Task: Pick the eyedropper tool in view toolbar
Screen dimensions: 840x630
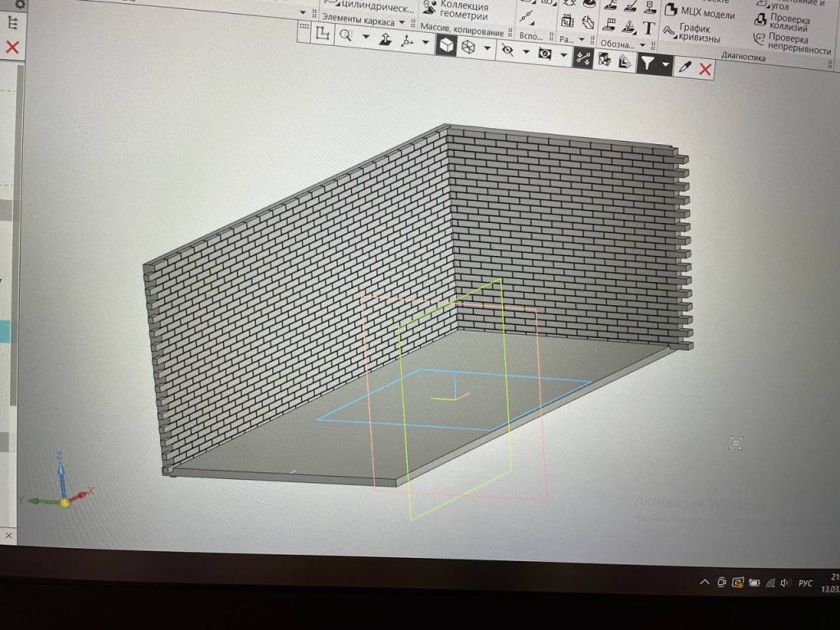Action: (685, 67)
